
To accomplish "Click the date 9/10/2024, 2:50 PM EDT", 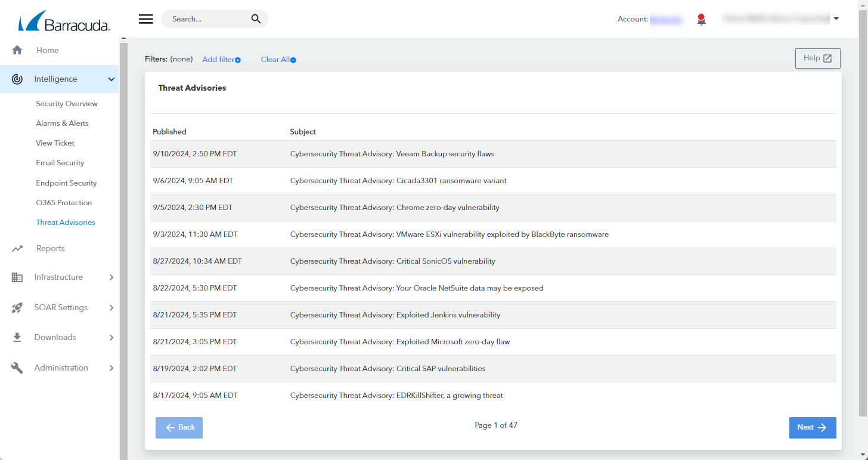I will click(195, 154).
